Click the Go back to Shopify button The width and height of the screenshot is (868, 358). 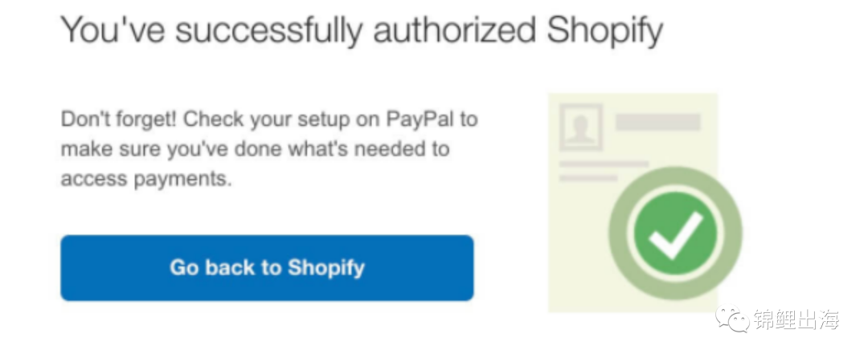pyautogui.click(x=267, y=267)
